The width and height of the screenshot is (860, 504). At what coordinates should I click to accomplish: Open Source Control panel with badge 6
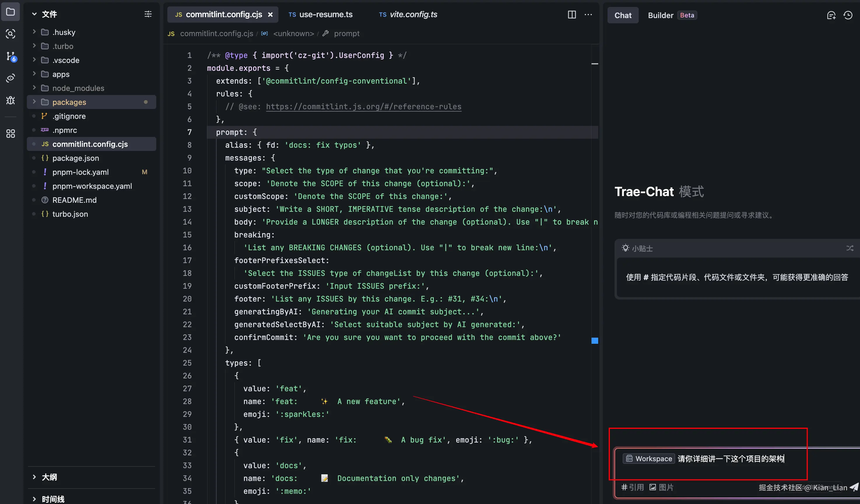[10, 56]
